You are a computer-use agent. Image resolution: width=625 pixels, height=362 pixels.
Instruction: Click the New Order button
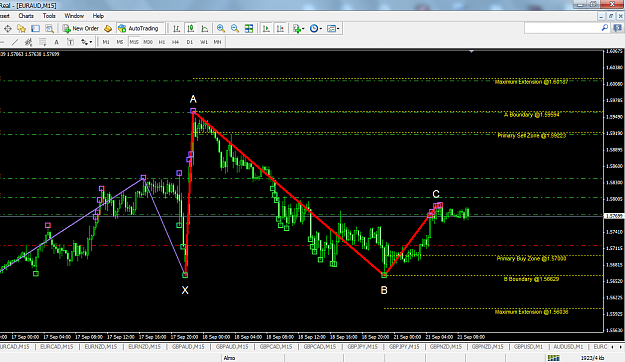click(x=81, y=29)
